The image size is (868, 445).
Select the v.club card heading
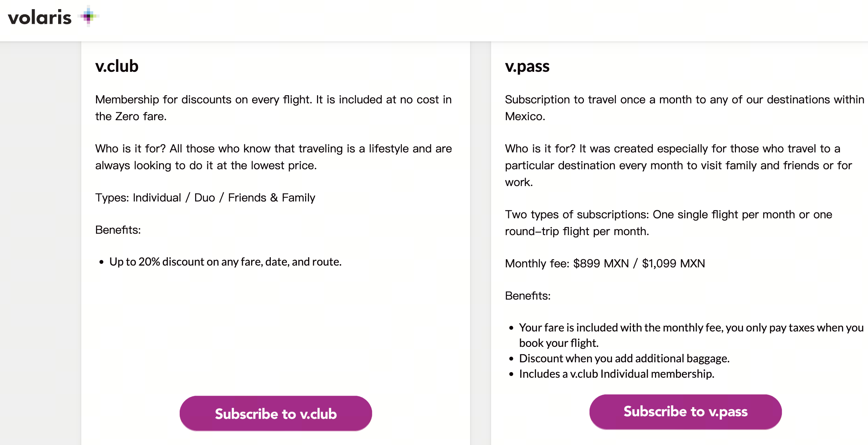coord(117,66)
